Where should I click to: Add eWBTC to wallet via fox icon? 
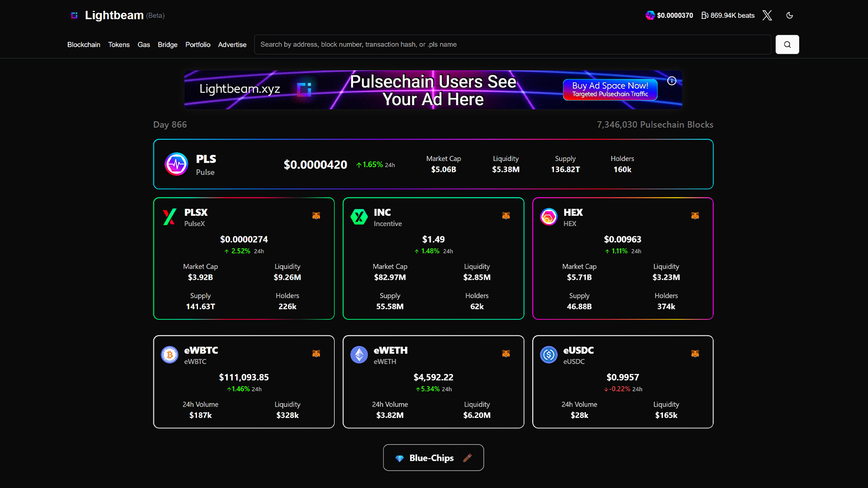[316, 354]
